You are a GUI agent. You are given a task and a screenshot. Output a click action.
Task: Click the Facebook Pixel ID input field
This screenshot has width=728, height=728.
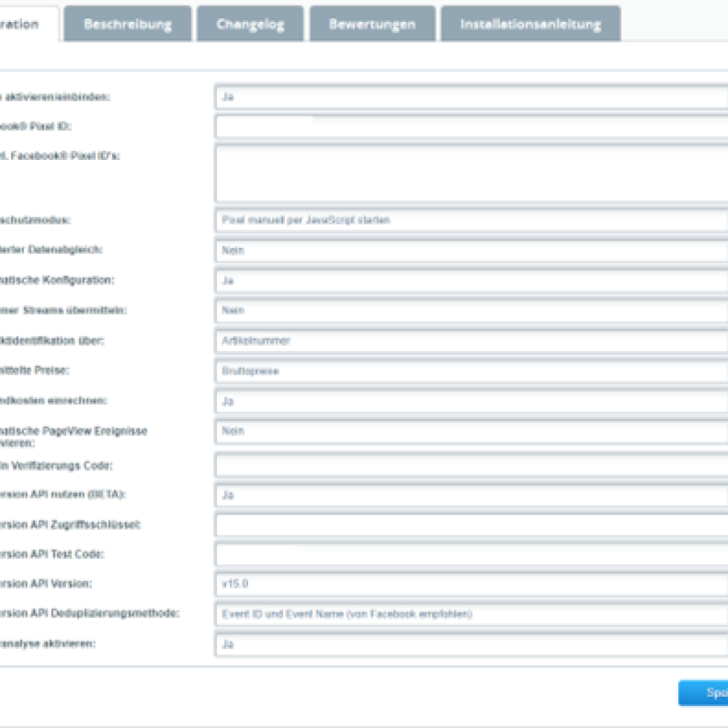pos(471,127)
